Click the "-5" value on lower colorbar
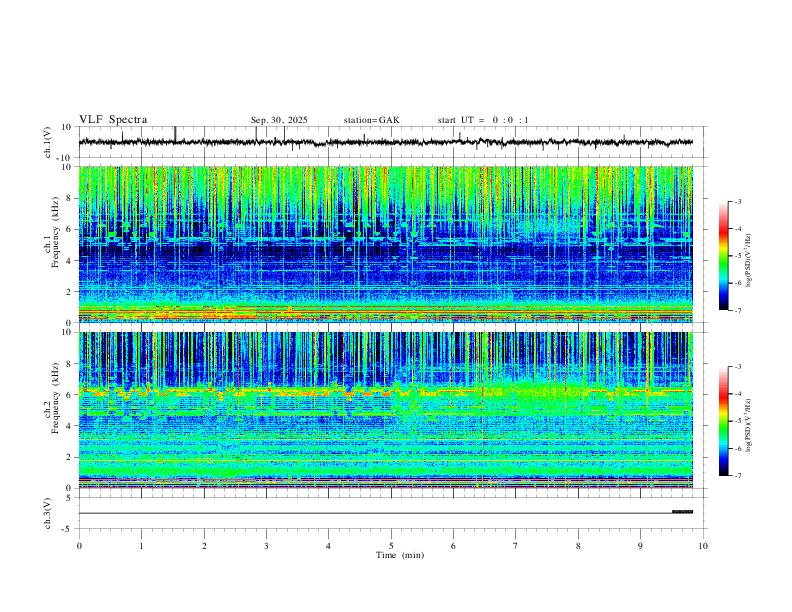792x612 pixels. coord(737,421)
